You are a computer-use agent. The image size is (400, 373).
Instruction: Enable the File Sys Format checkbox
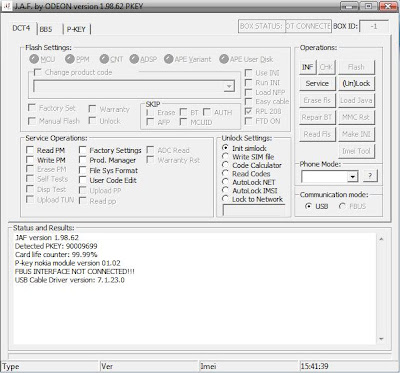83,170
